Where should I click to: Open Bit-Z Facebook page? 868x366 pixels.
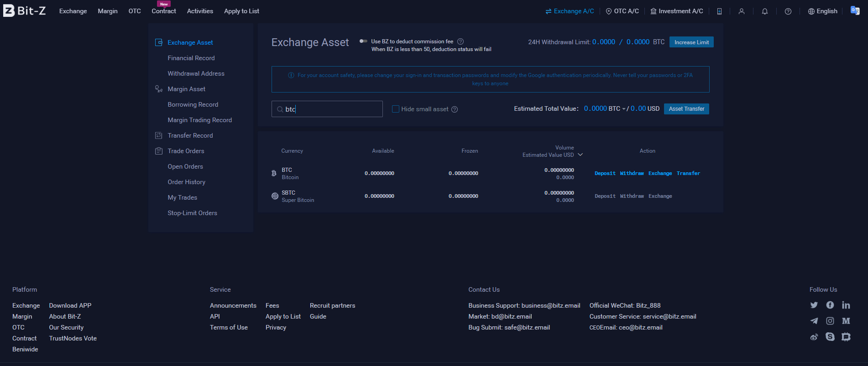click(x=830, y=305)
